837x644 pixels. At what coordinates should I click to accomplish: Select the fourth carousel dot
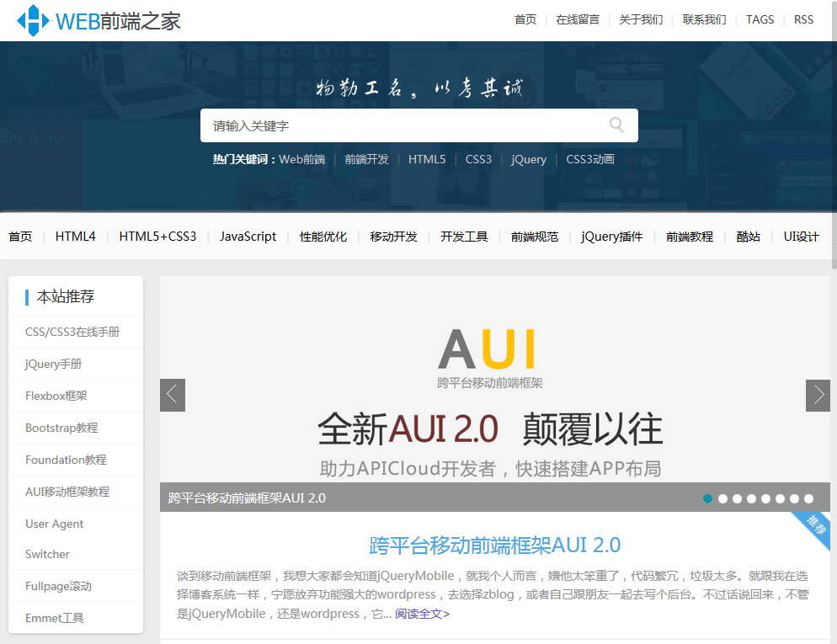(x=752, y=498)
